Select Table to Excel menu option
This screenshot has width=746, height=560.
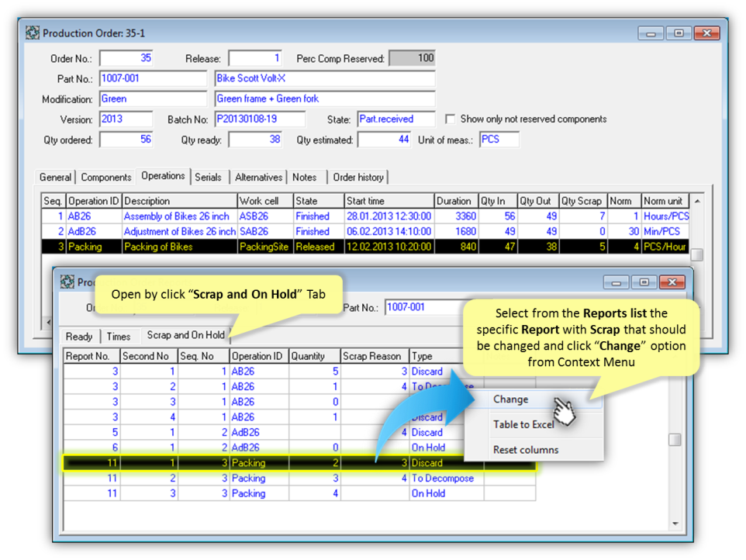(523, 424)
